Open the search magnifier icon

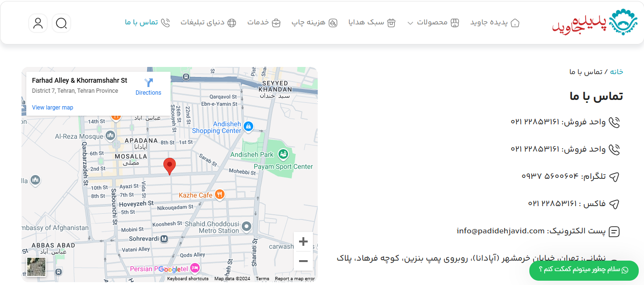(x=61, y=23)
